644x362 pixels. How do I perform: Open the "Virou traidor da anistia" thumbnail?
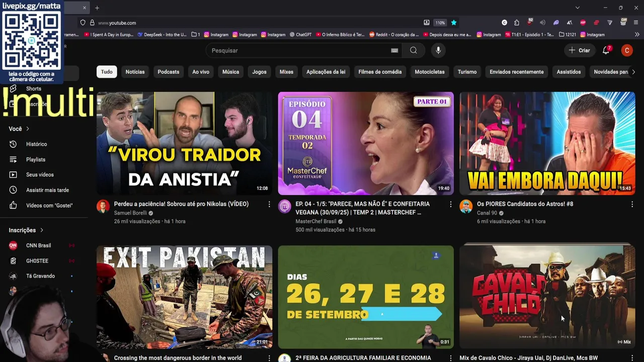click(184, 143)
